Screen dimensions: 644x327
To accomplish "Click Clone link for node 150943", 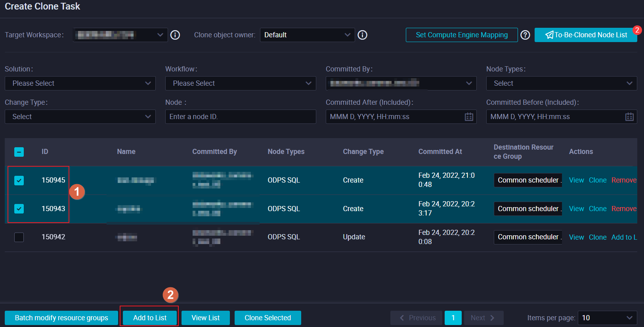I will pos(598,209).
